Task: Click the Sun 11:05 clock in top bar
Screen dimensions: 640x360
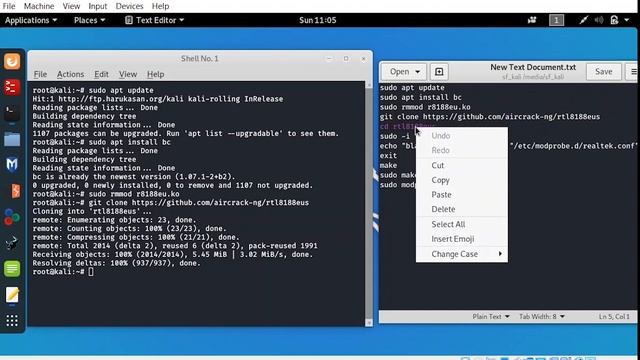Action: [x=318, y=20]
